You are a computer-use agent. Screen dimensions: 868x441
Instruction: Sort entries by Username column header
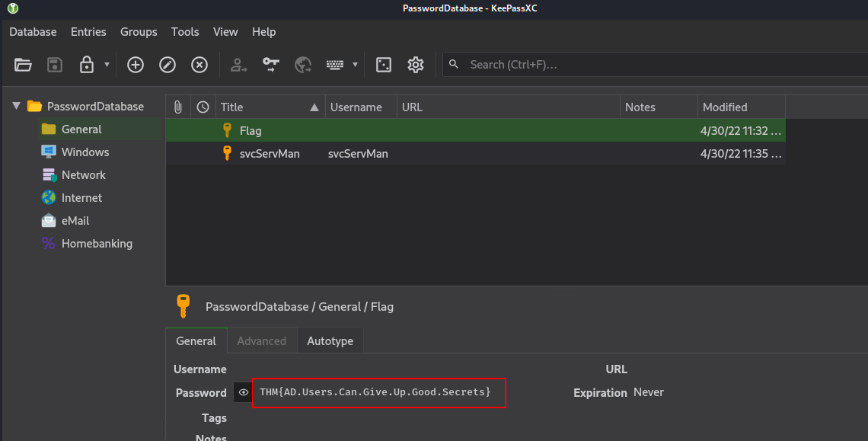point(361,107)
